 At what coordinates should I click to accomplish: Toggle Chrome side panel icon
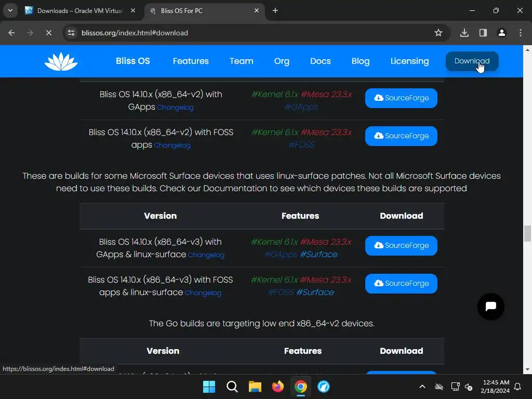pyautogui.click(x=483, y=33)
